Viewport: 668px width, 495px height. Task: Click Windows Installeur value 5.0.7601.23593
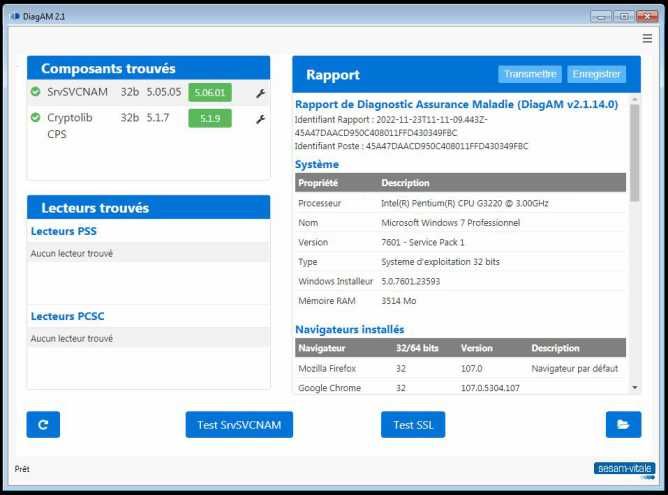point(411,282)
